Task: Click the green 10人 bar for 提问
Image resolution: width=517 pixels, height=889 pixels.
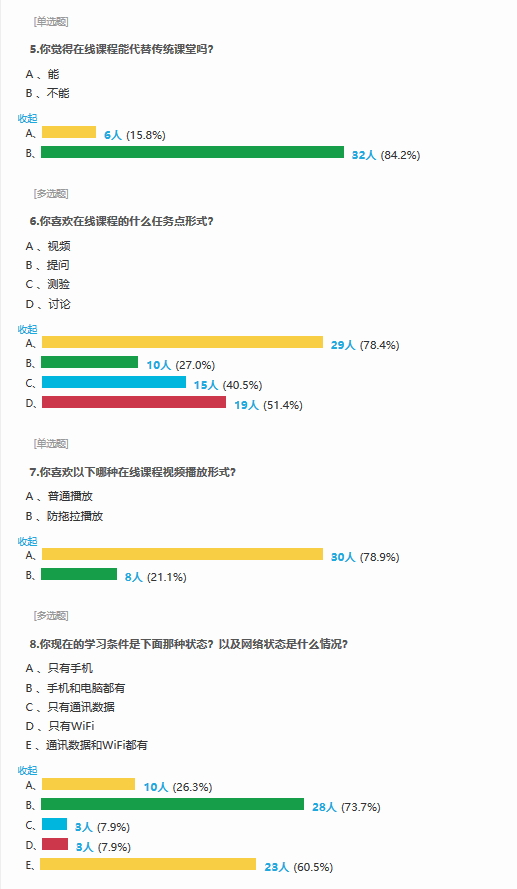Action: pyautogui.click(x=90, y=362)
